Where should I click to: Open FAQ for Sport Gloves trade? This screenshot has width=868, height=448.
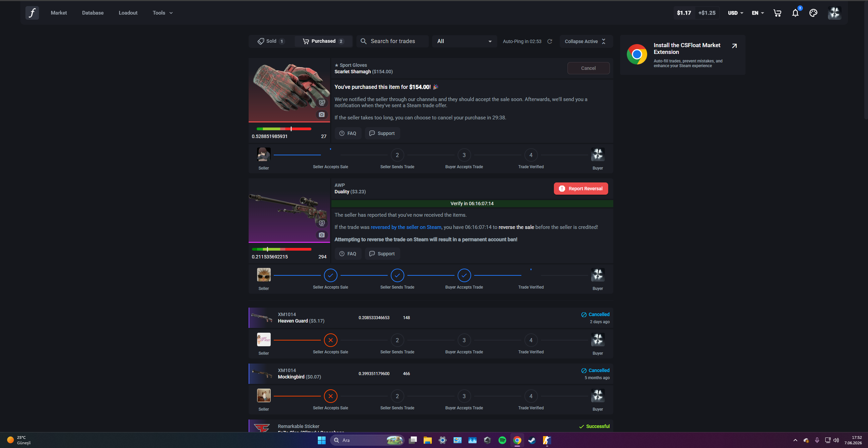tap(348, 133)
